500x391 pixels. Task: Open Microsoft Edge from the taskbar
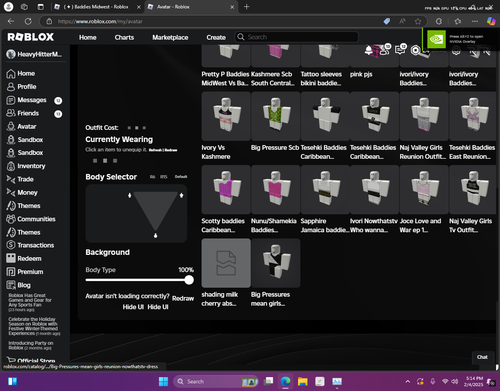pos(285,381)
